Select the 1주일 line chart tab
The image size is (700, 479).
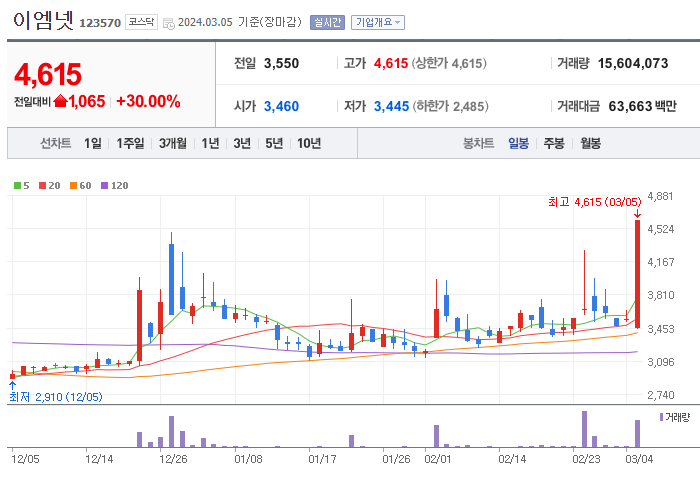[x=130, y=143]
